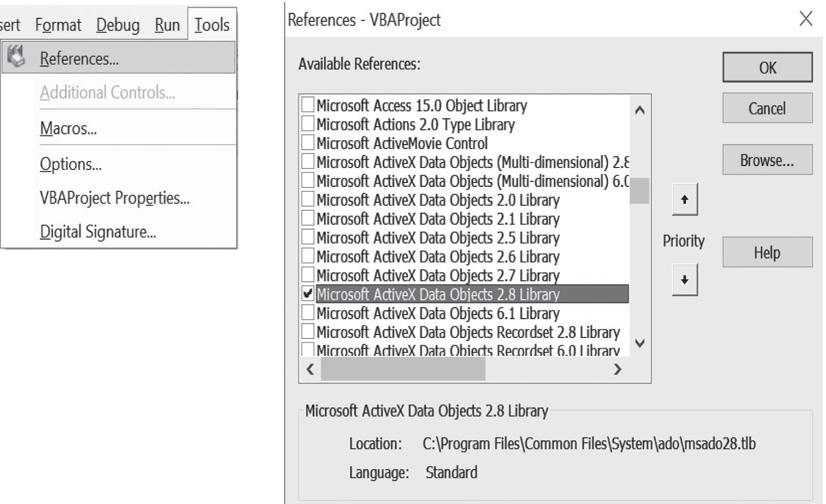
Task: Click the vertical scrollbar thumb
Action: click(x=640, y=191)
